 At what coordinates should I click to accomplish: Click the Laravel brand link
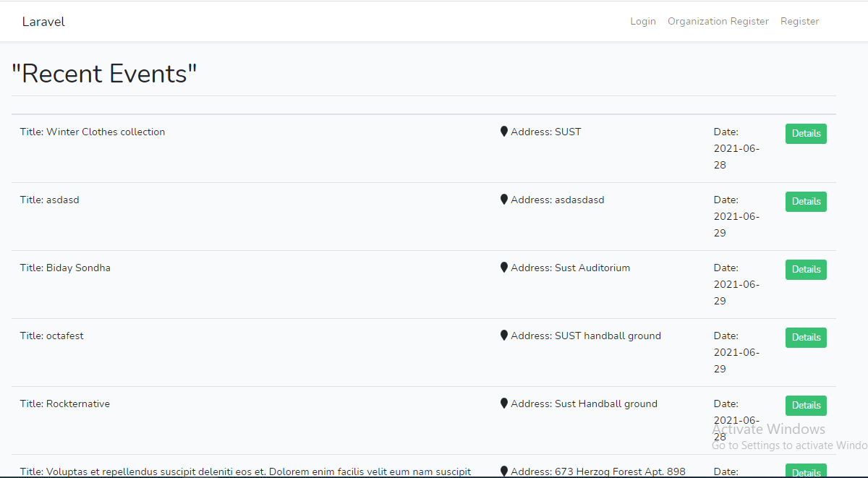click(43, 22)
